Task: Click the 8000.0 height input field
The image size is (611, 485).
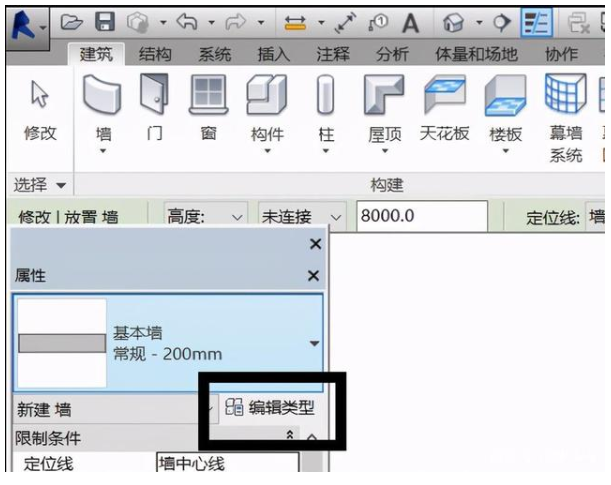Action: [x=420, y=216]
